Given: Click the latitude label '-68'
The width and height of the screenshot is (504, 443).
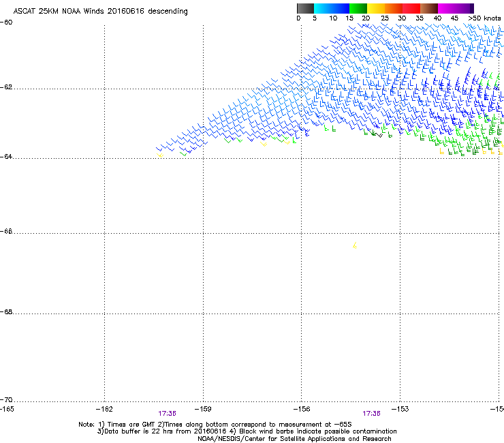Looking at the screenshot, I should pyautogui.click(x=6, y=312).
